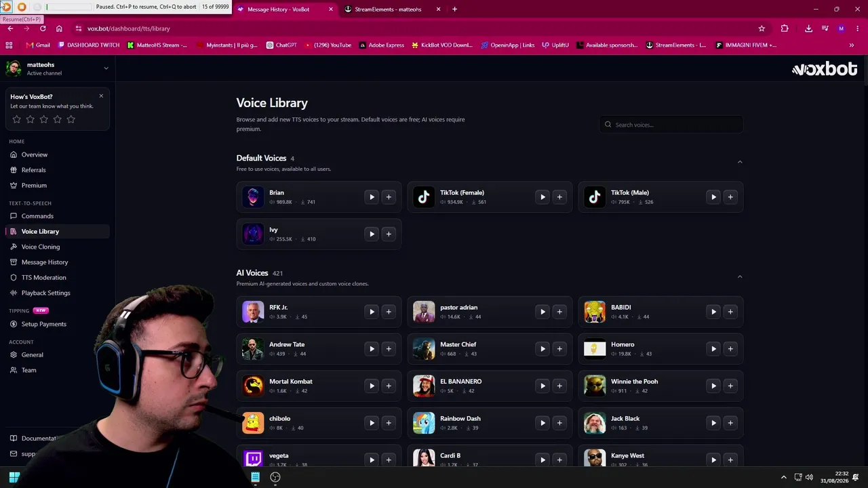Open Commands section
868x488 pixels.
(x=58, y=216)
